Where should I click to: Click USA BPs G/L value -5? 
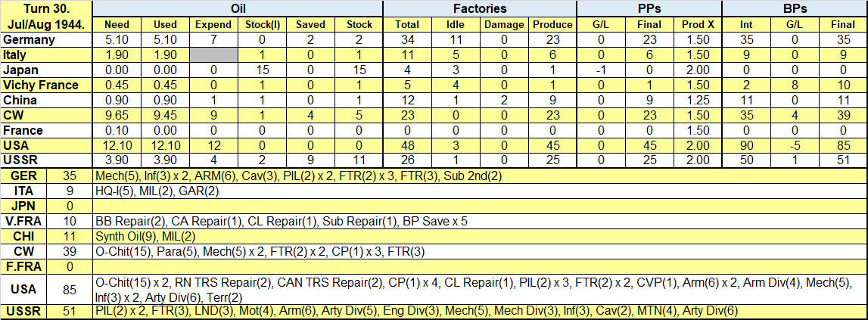(x=795, y=145)
